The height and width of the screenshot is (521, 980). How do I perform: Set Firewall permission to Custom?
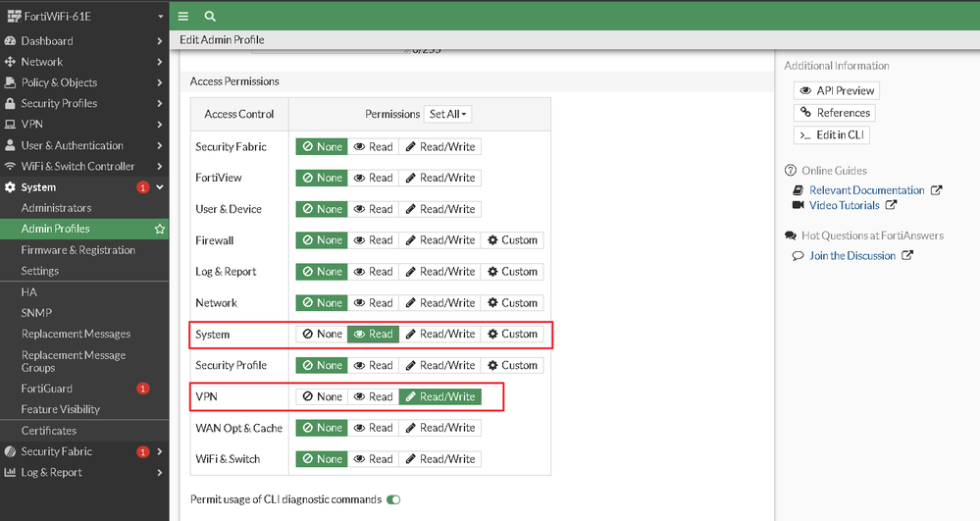coord(512,240)
